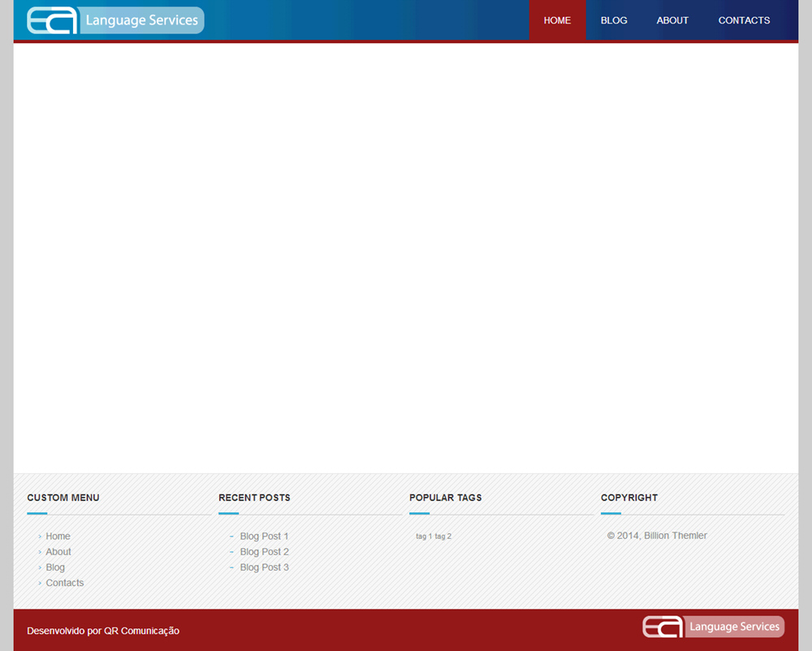Click the POPULAR TAGS heading
812x651 pixels.
(x=445, y=498)
